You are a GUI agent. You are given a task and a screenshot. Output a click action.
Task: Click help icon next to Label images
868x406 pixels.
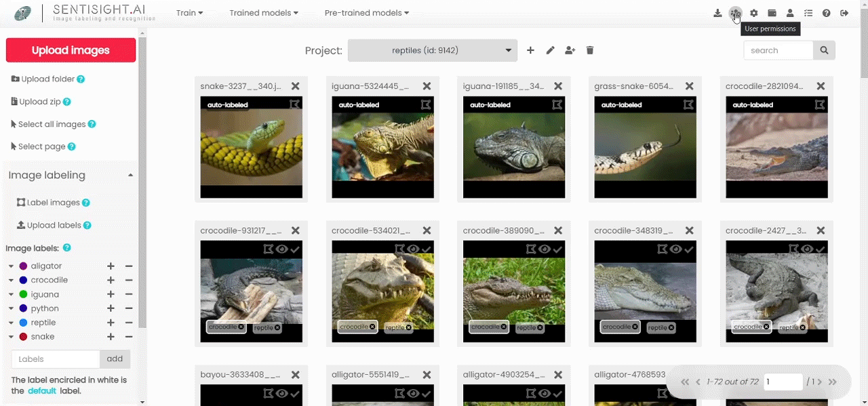click(86, 203)
